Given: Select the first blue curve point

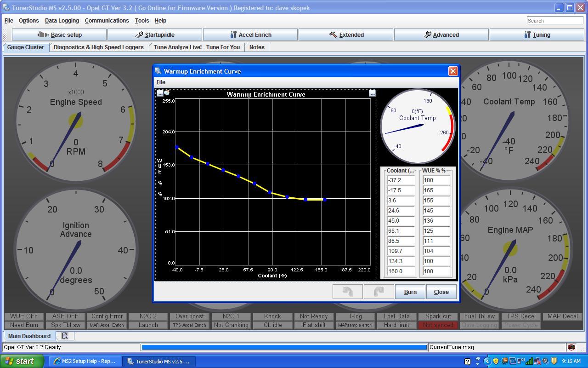Looking at the screenshot, I should pyautogui.click(x=177, y=147).
